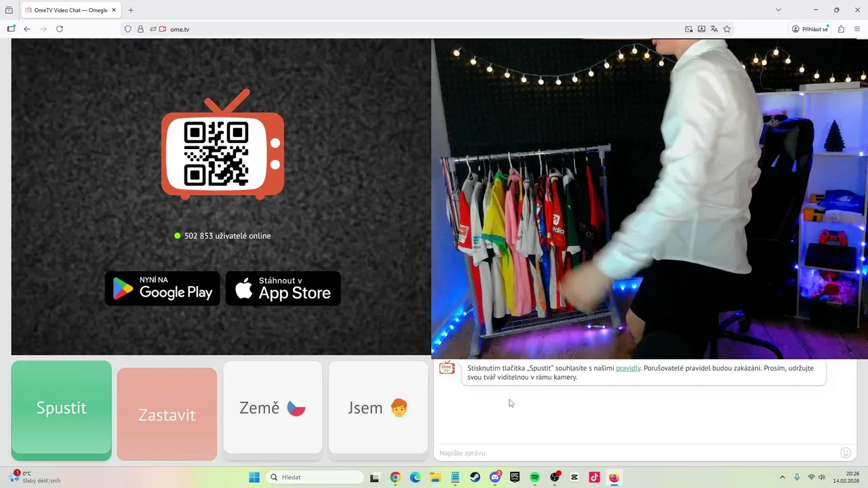Click the green Spustit start button
This screenshot has height=488, width=868.
[x=62, y=409]
